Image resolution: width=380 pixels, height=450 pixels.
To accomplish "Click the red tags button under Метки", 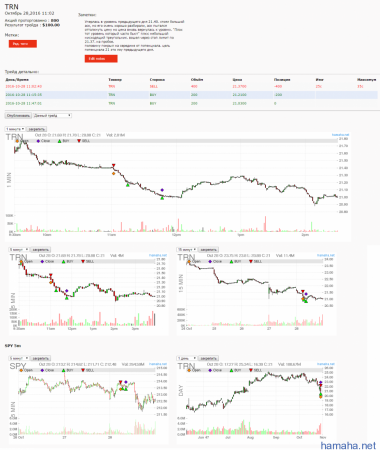I will 23,44.
